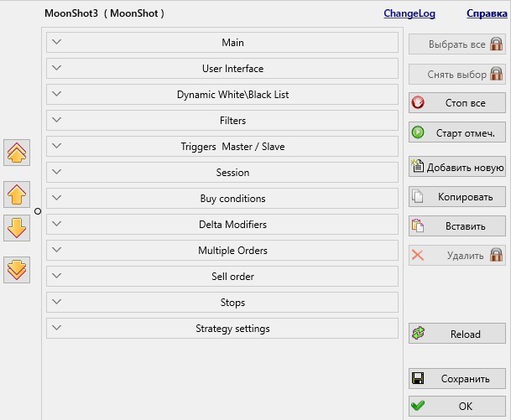Expand the Delta Modifiers section
The image size is (511, 420).
[222, 225]
